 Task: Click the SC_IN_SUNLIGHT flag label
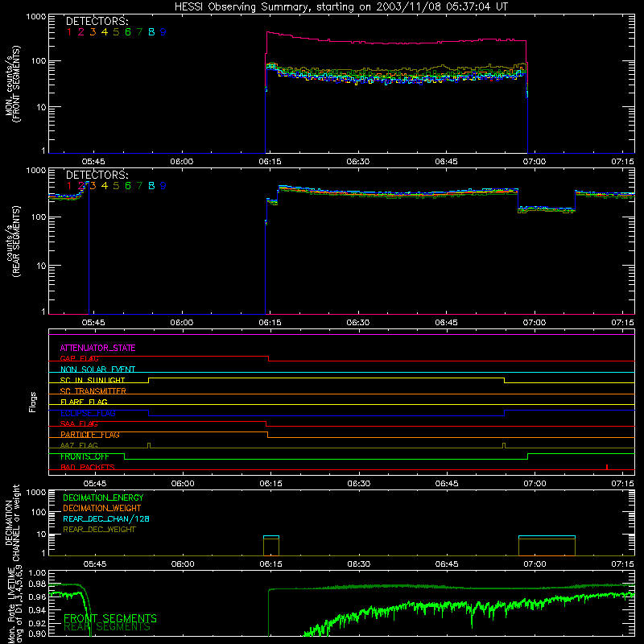pyautogui.click(x=93, y=380)
